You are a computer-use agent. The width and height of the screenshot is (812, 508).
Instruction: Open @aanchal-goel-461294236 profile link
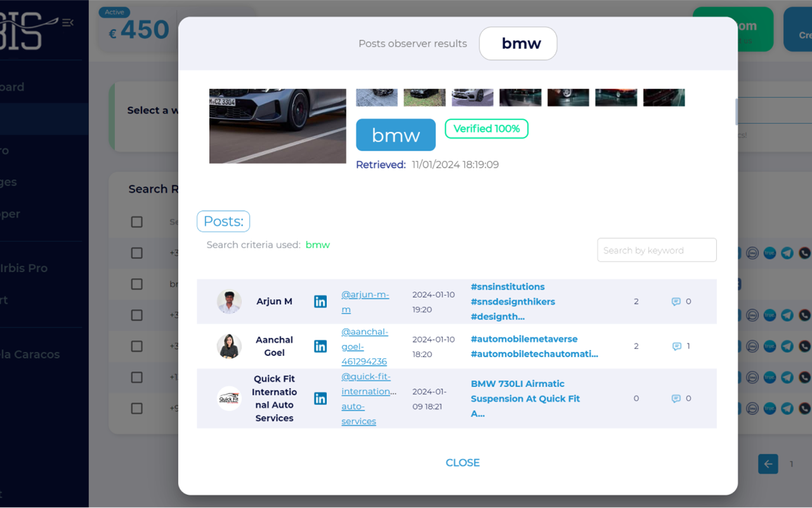pos(365,346)
